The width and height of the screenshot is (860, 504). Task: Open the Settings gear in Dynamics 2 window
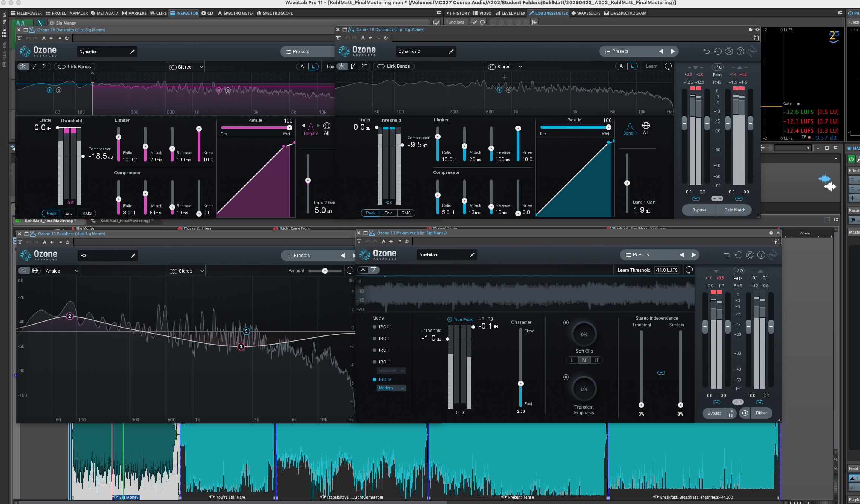[x=729, y=51]
